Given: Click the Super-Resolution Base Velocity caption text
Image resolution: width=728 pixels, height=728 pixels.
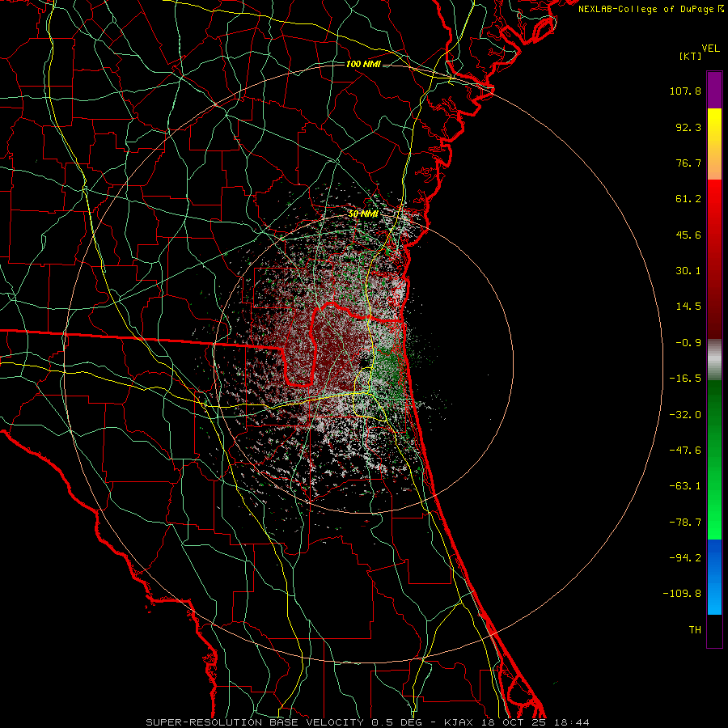Looking at the screenshot, I should click(367, 722).
